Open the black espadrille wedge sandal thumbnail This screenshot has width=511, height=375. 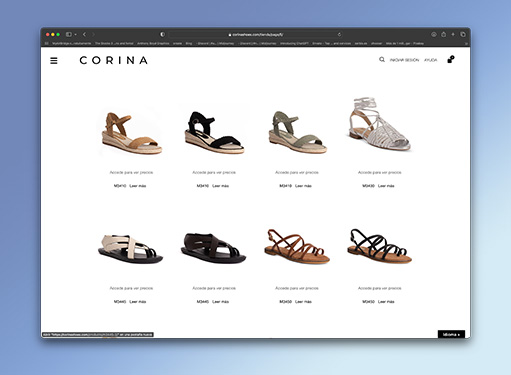(214, 133)
